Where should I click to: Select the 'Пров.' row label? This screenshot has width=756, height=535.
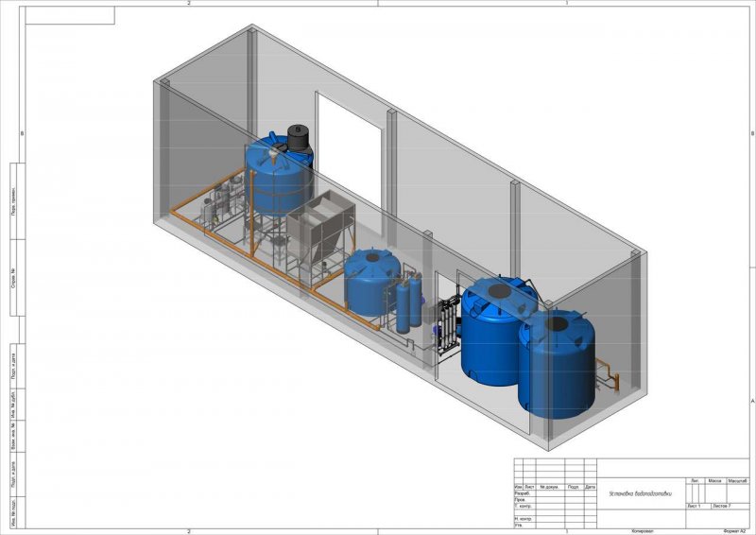coord(520,500)
